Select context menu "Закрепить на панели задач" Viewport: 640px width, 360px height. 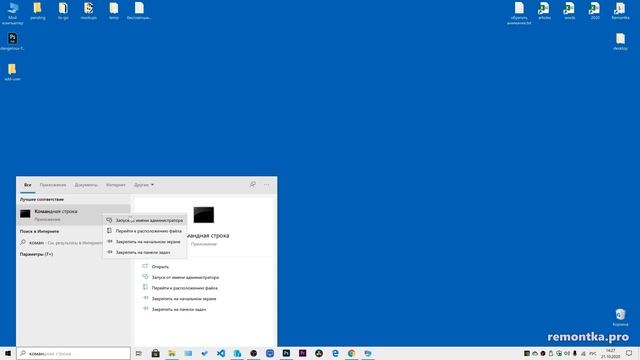[x=145, y=252]
